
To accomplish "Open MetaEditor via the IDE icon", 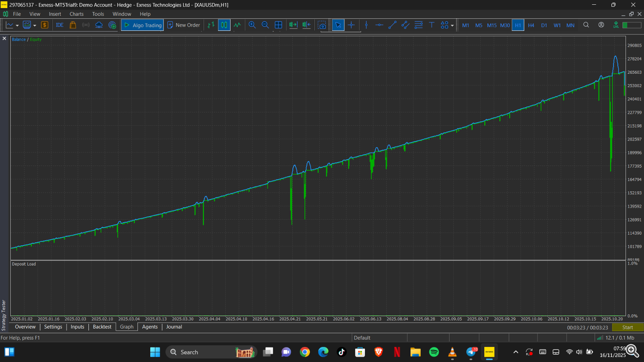I will point(59,25).
